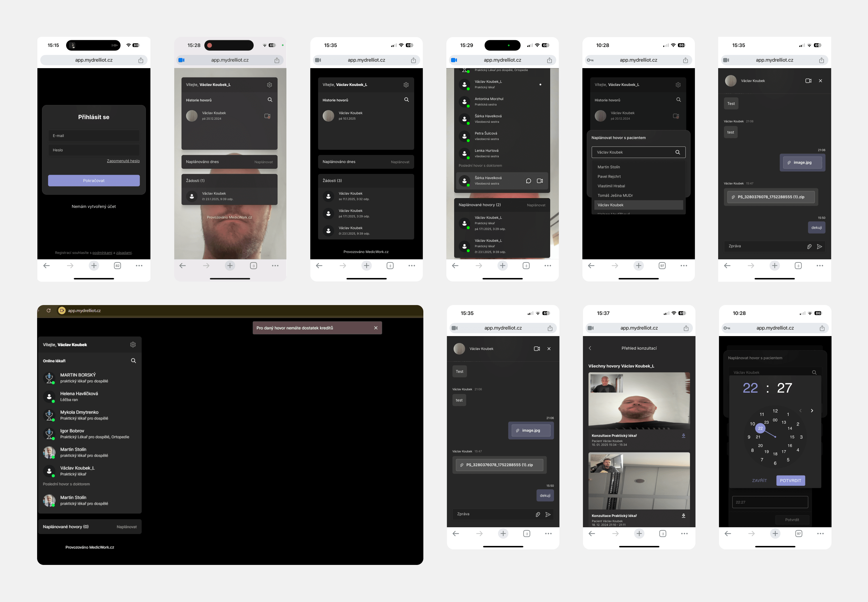The width and height of the screenshot is (868, 602).
Task: Open the Zapomenuté heslo link
Action: tap(123, 161)
